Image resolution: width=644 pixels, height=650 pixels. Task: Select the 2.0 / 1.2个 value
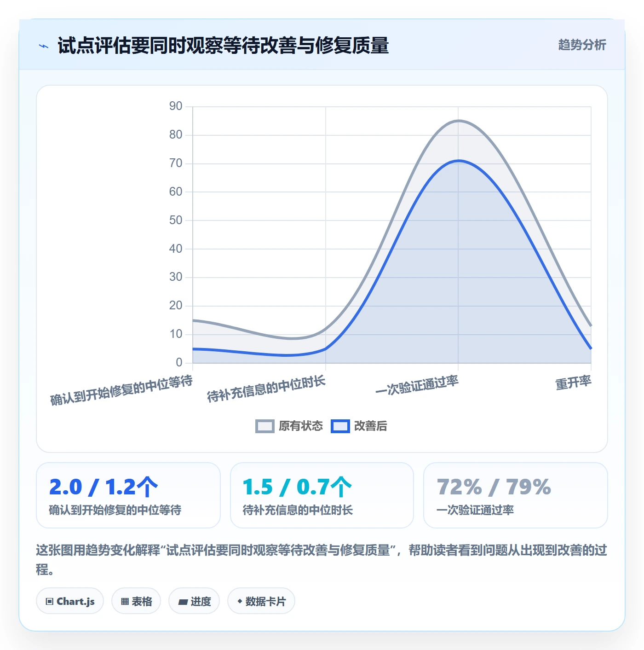point(103,487)
